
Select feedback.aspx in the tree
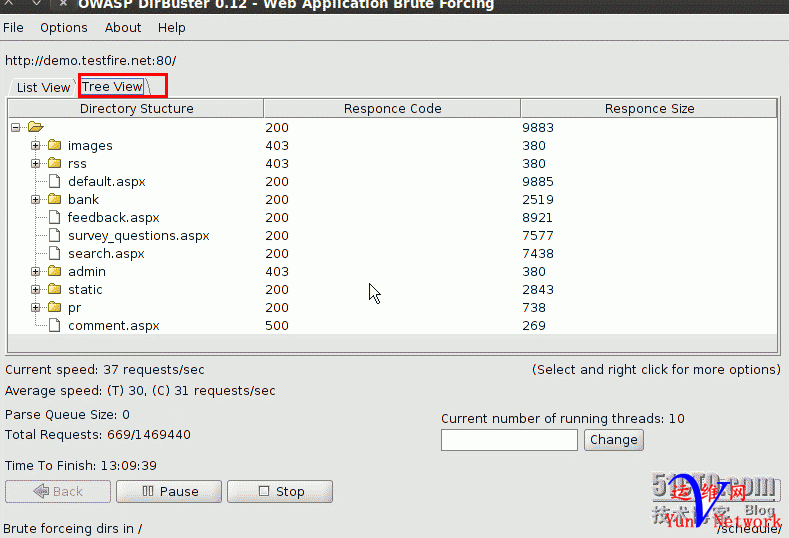(x=114, y=218)
